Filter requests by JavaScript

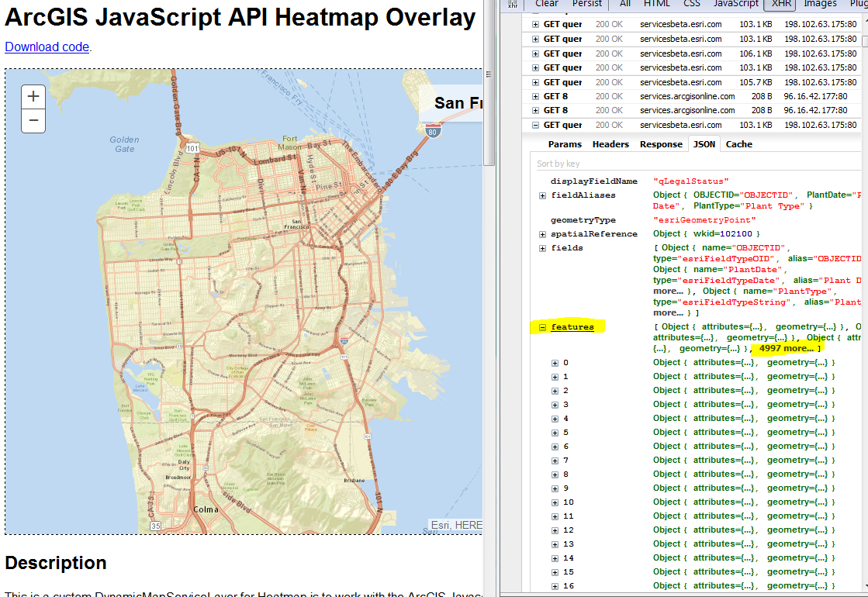point(735,4)
